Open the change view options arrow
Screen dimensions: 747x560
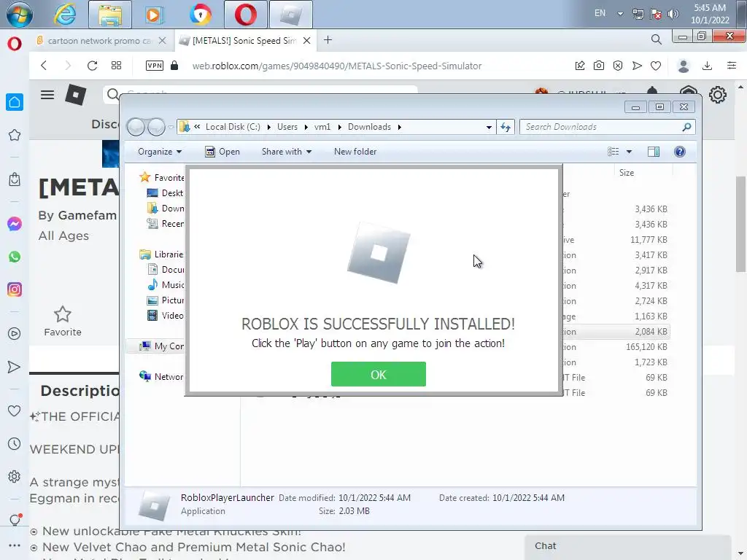[x=629, y=152]
